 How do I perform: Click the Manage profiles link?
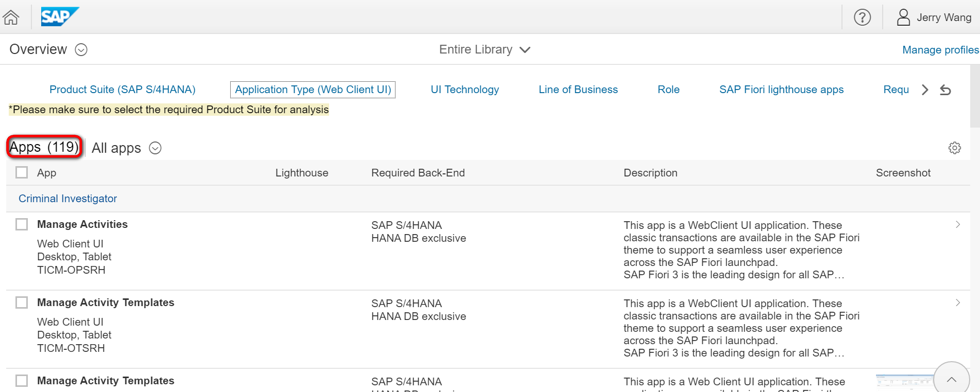pyautogui.click(x=940, y=50)
